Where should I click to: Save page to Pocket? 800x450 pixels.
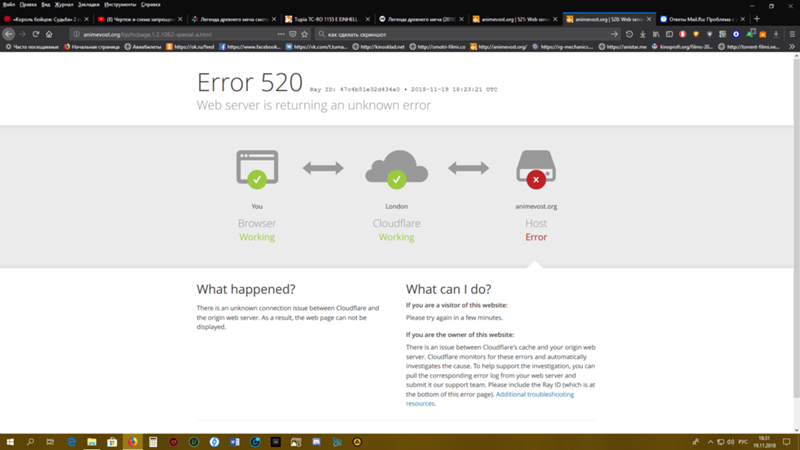pos(292,34)
